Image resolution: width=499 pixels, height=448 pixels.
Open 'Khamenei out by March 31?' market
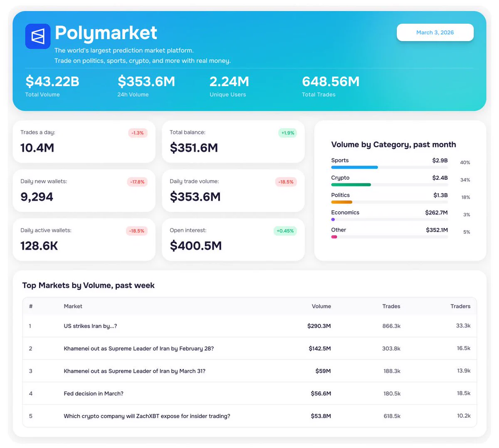click(134, 371)
